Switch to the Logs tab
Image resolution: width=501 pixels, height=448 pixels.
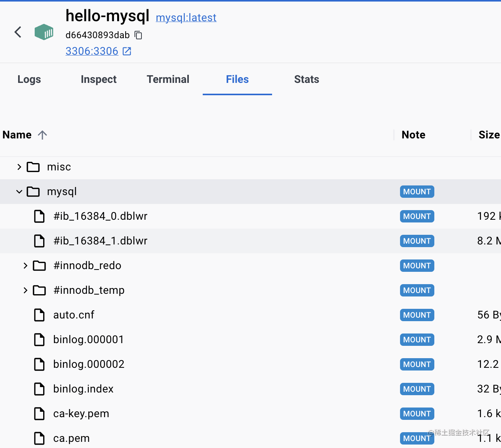point(29,79)
